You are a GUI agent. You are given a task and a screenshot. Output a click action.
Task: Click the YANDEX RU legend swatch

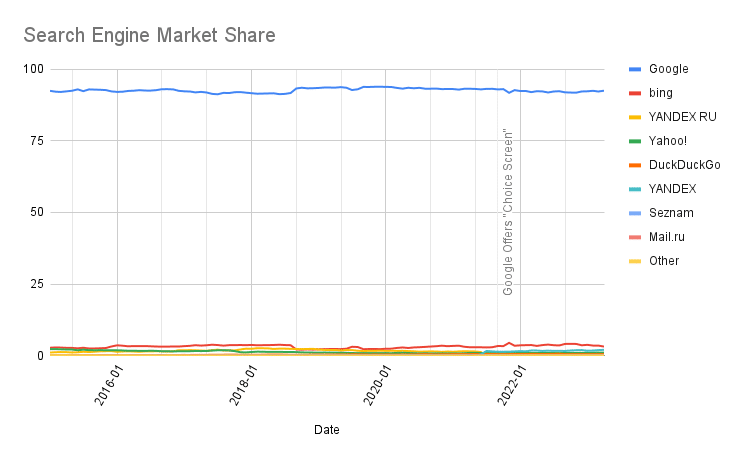633,117
